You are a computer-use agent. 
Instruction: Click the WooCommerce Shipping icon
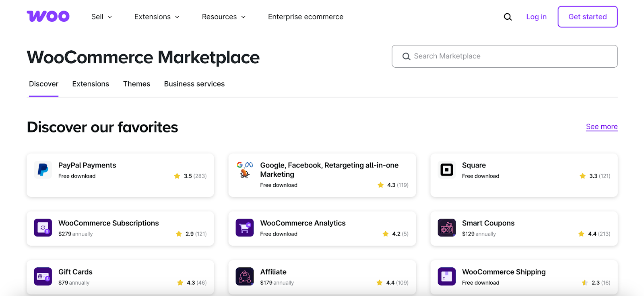[447, 276]
